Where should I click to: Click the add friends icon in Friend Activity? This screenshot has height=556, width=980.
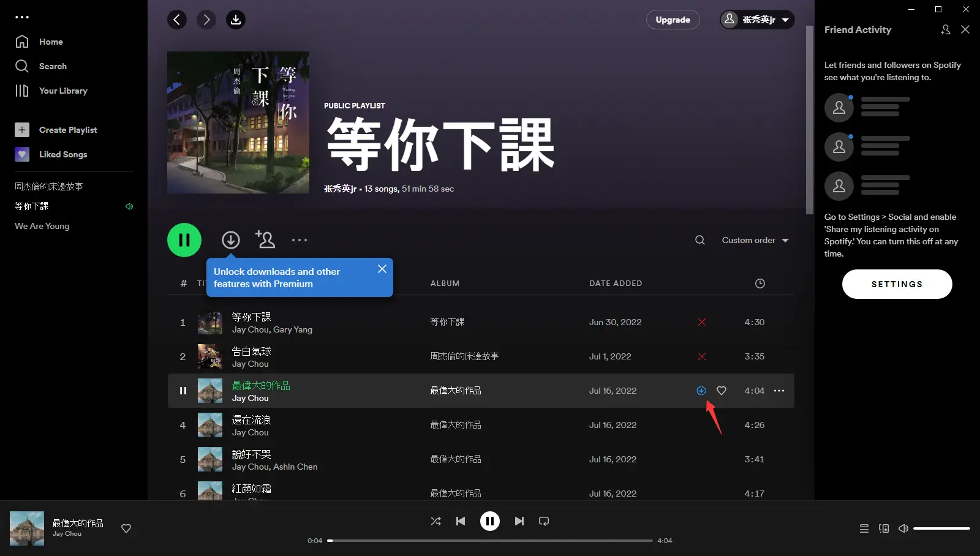click(x=945, y=29)
